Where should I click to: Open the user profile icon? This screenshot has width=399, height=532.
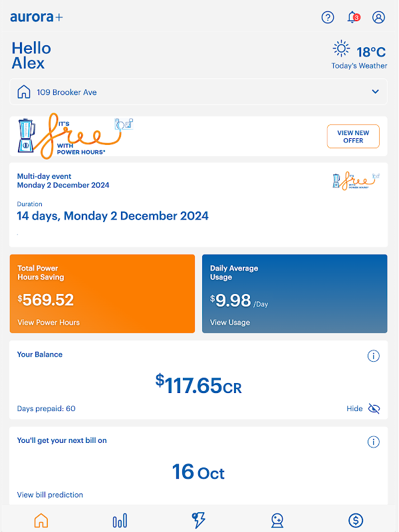(378, 17)
